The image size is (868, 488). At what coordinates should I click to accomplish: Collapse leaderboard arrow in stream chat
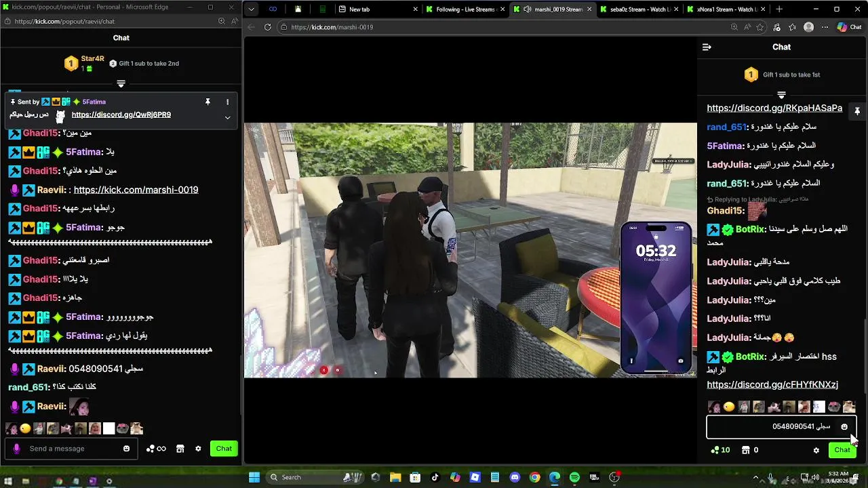(781, 94)
